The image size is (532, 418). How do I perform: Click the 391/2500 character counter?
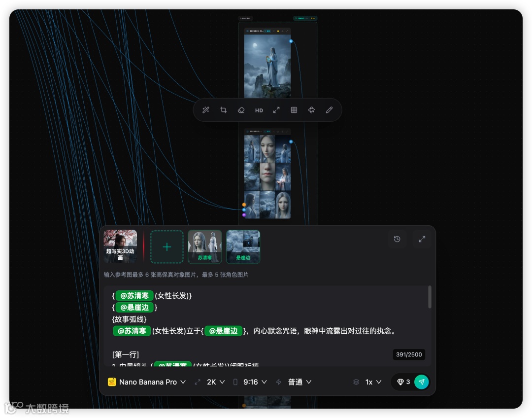point(409,354)
